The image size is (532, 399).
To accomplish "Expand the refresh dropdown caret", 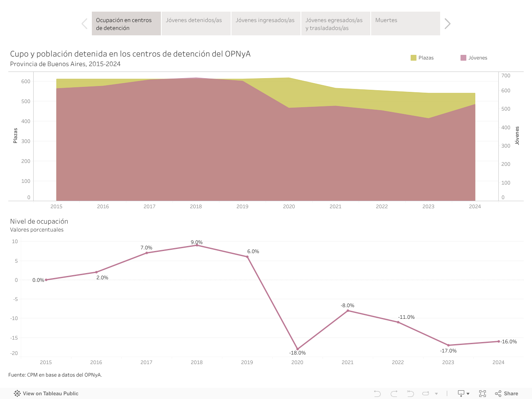I will (x=436, y=394).
